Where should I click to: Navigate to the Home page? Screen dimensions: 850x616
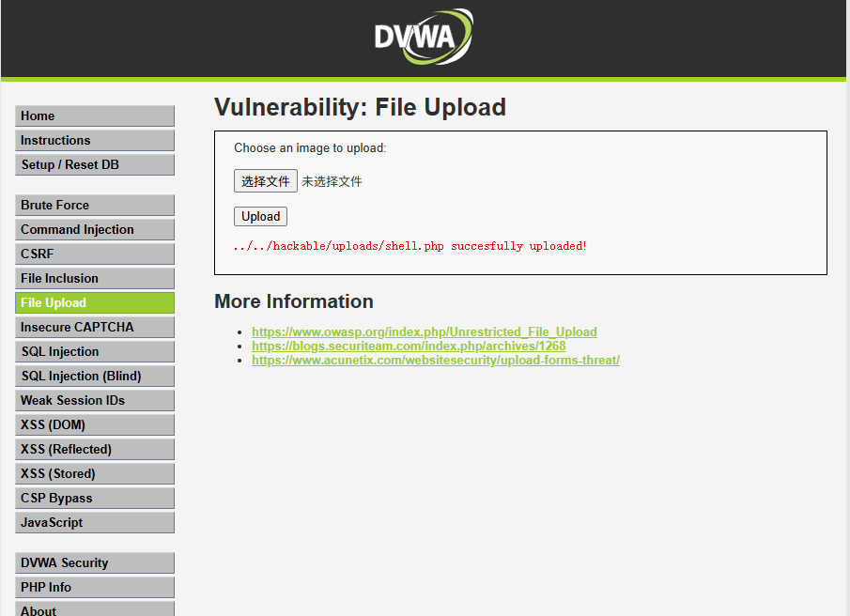pyautogui.click(x=94, y=115)
